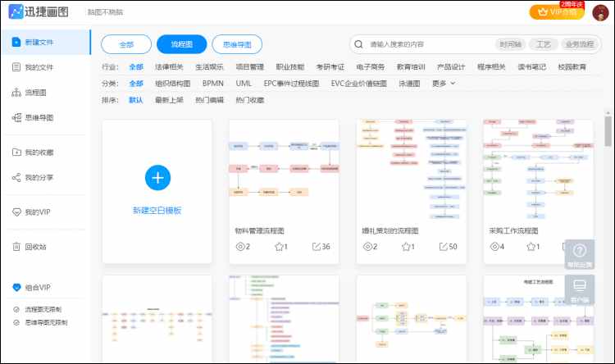The width and height of the screenshot is (615, 364).
Task: Filter industry by 读书笔记
Action: coord(532,67)
